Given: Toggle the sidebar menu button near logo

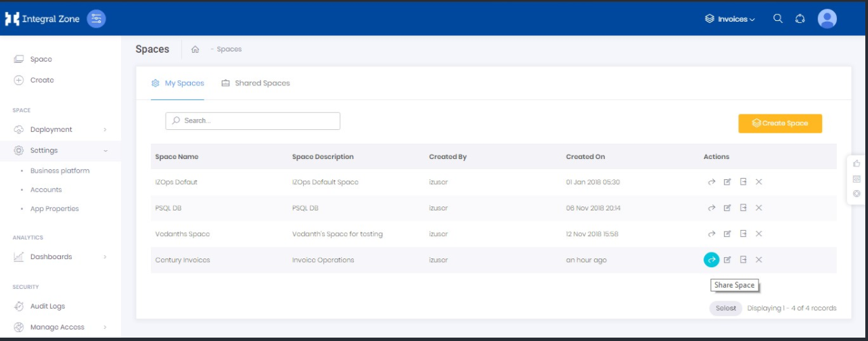Looking at the screenshot, I should coord(96,19).
